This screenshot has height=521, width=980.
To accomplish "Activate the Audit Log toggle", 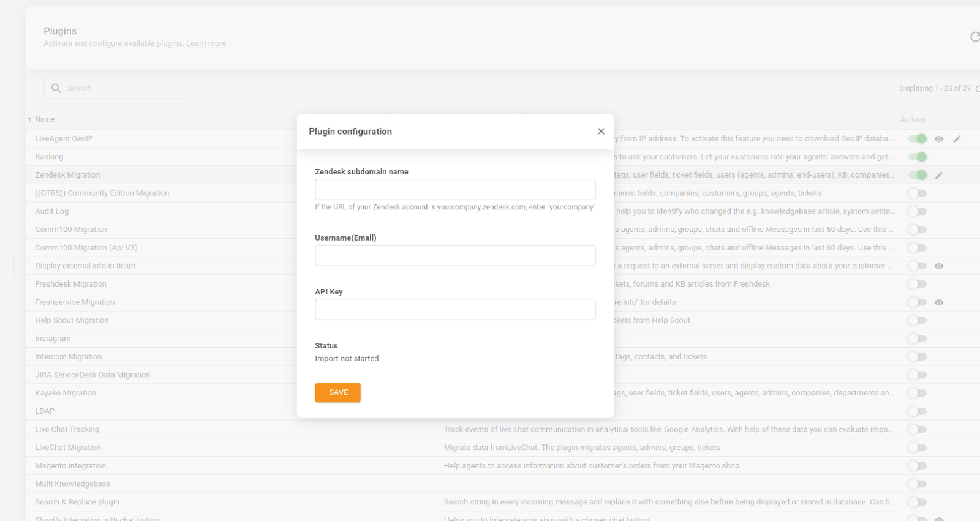I will [x=918, y=212].
